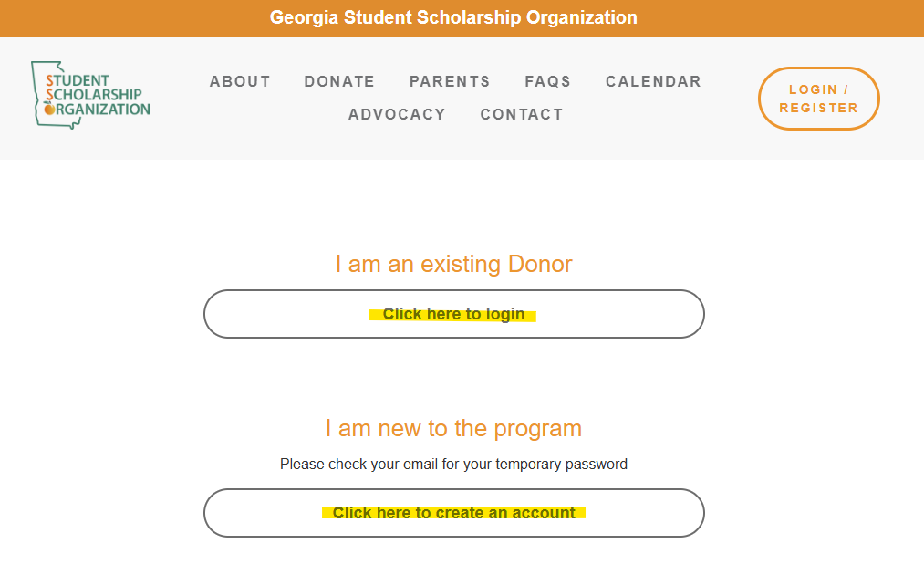Click the 'I am an existing Donor' heading
Image resolution: width=924 pixels, height=575 pixels.
453,264
